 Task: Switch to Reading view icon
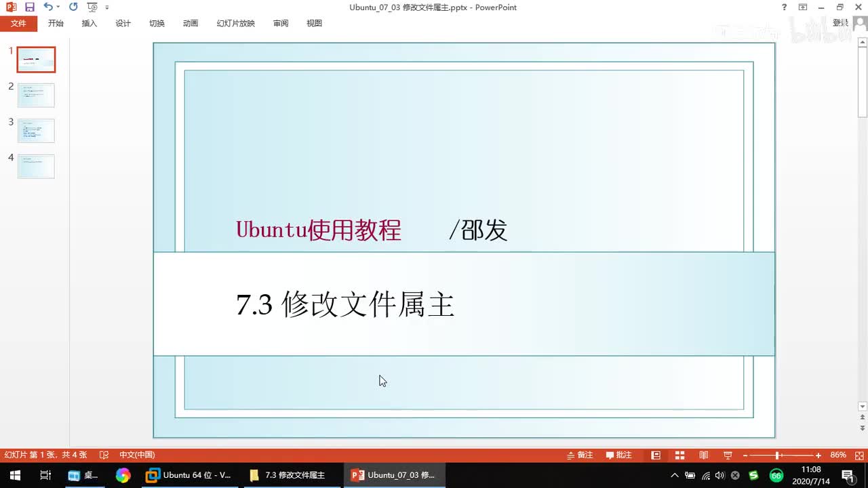click(704, 455)
